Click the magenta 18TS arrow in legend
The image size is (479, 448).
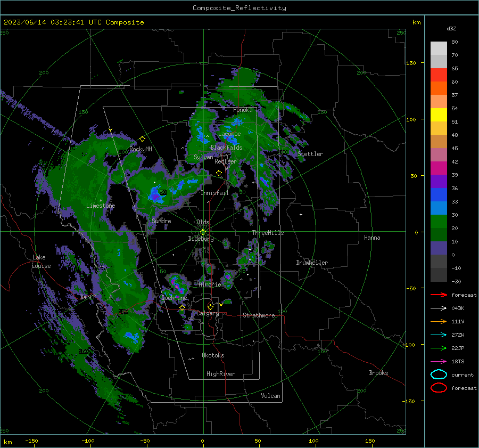439,362
